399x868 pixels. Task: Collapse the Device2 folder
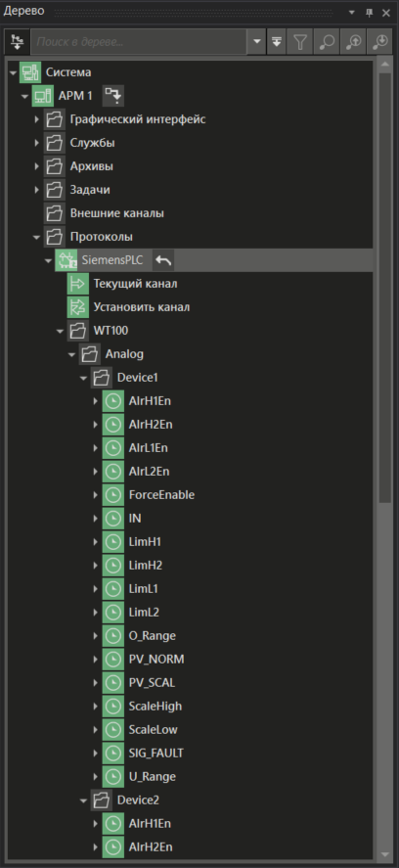(x=83, y=800)
